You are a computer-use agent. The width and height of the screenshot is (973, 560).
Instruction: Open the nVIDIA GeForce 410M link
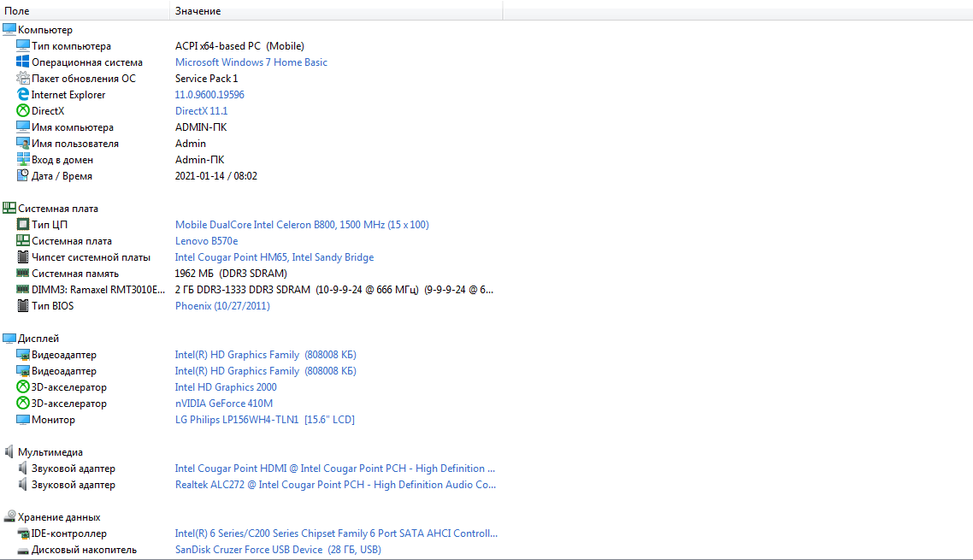point(223,403)
